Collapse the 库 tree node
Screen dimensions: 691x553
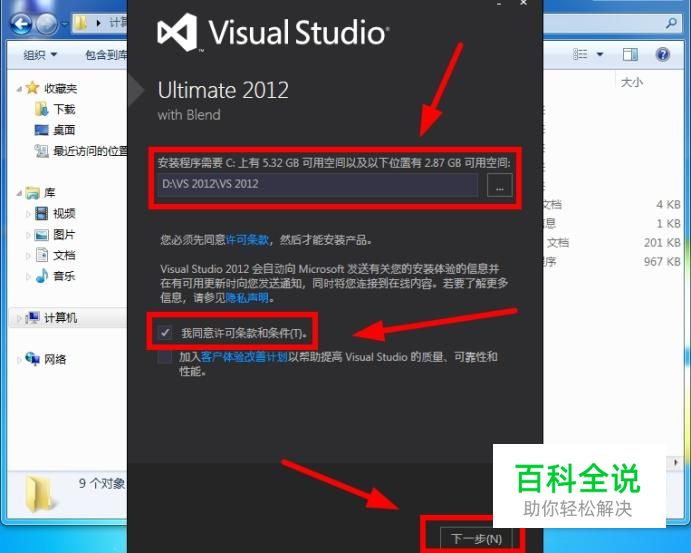(x=19, y=193)
